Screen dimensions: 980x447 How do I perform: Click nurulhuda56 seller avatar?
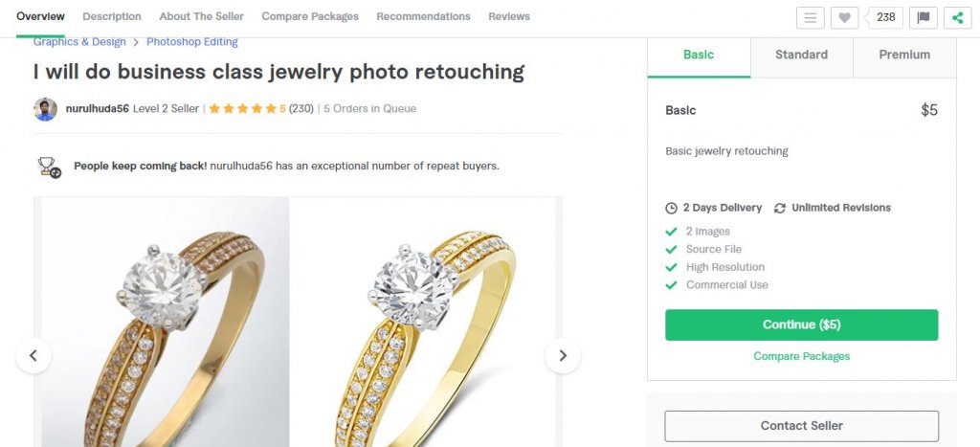(x=45, y=109)
